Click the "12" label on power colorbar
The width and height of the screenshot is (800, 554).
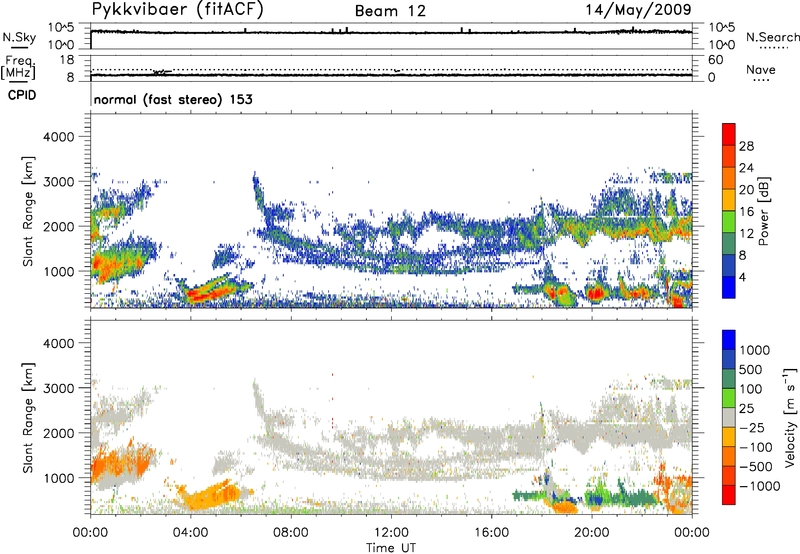(x=746, y=234)
